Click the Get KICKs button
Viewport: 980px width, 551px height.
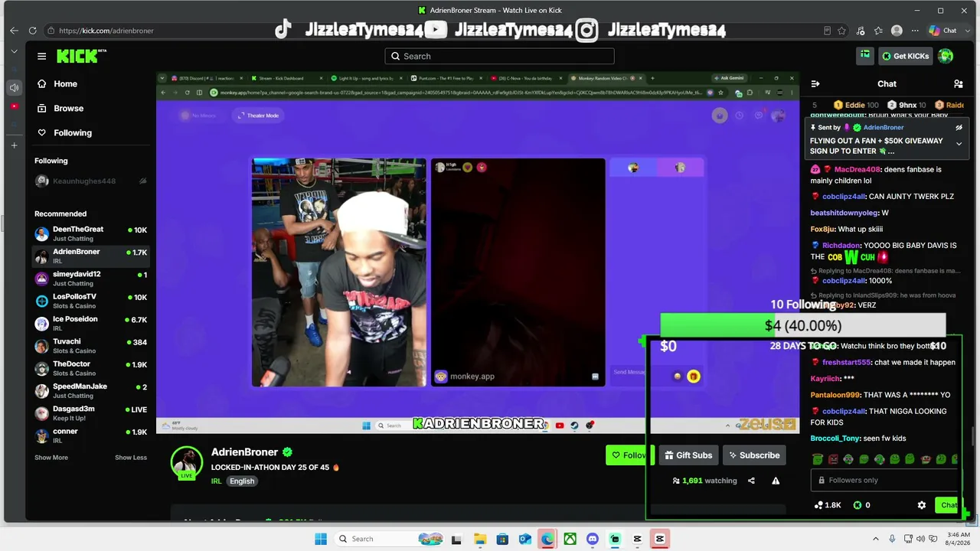point(905,56)
